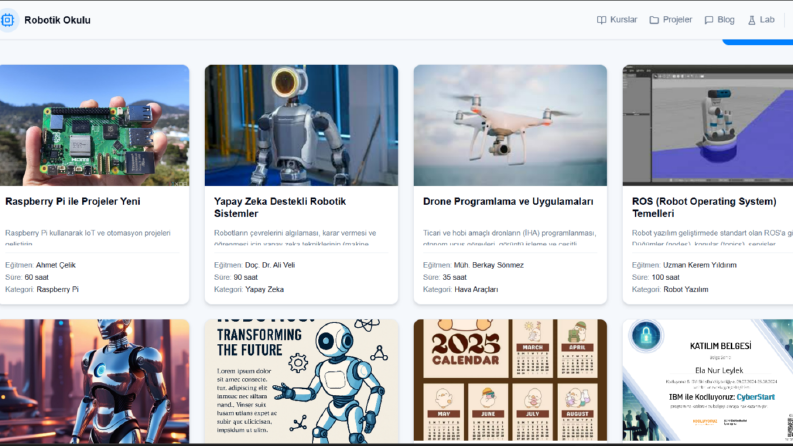Viewport: 793px width, 446px height.
Task: Click the Yapay Zeka category value
Action: (x=264, y=289)
